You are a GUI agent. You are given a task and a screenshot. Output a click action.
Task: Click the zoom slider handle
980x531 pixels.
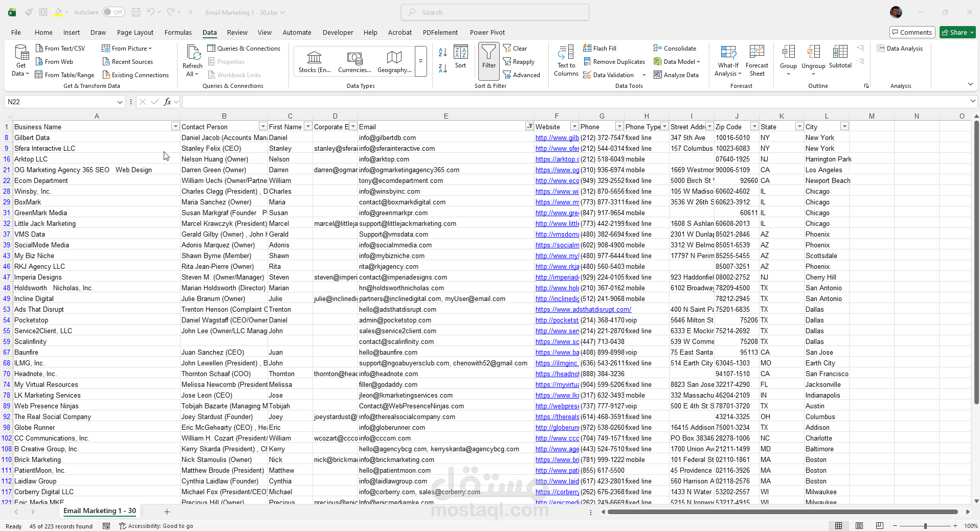pos(925,526)
